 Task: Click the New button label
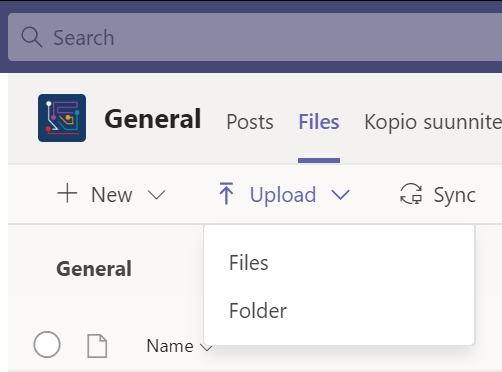[x=112, y=195]
